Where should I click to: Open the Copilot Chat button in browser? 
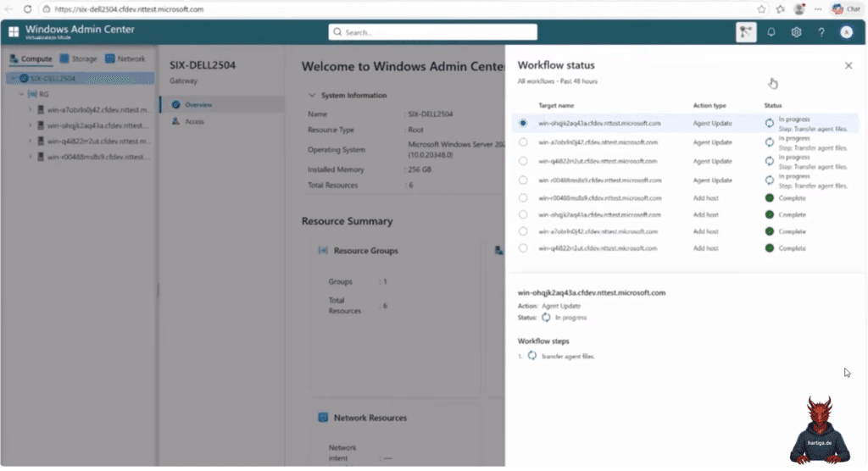pyautogui.click(x=847, y=8)
